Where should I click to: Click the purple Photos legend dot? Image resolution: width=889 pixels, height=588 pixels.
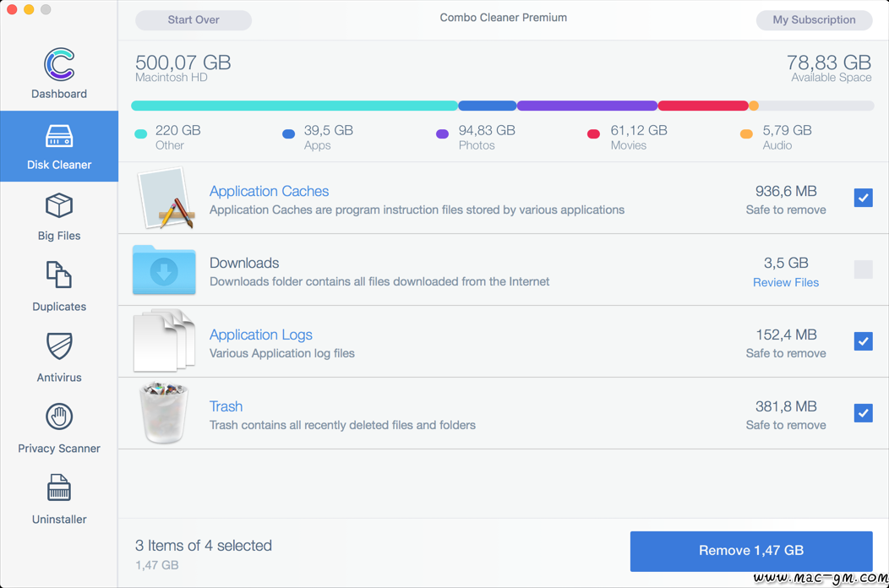click(x=442, y=133)
